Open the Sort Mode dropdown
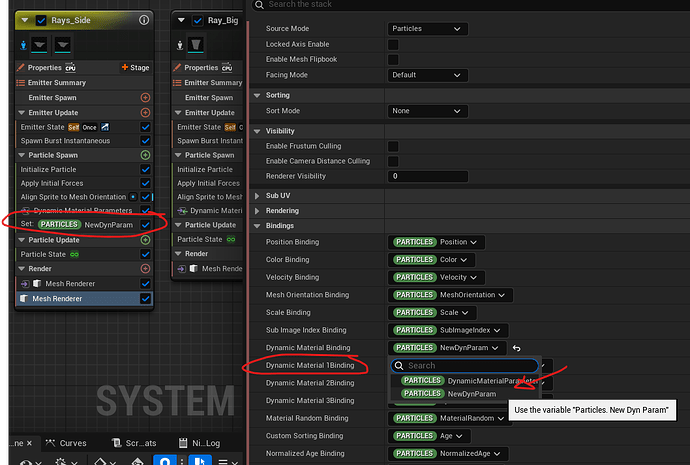Viewport: 690px width, 465px height. [x=427, y=111]
